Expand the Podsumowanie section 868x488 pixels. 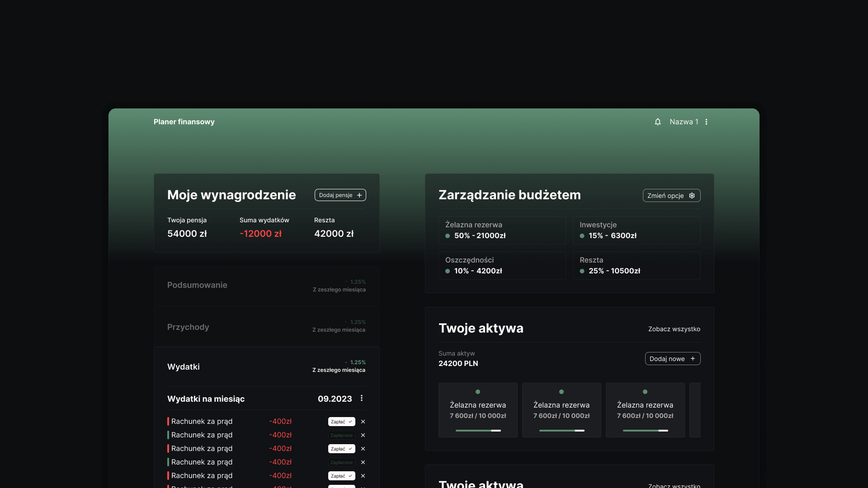pyautogui.click(x=198, y=285)
